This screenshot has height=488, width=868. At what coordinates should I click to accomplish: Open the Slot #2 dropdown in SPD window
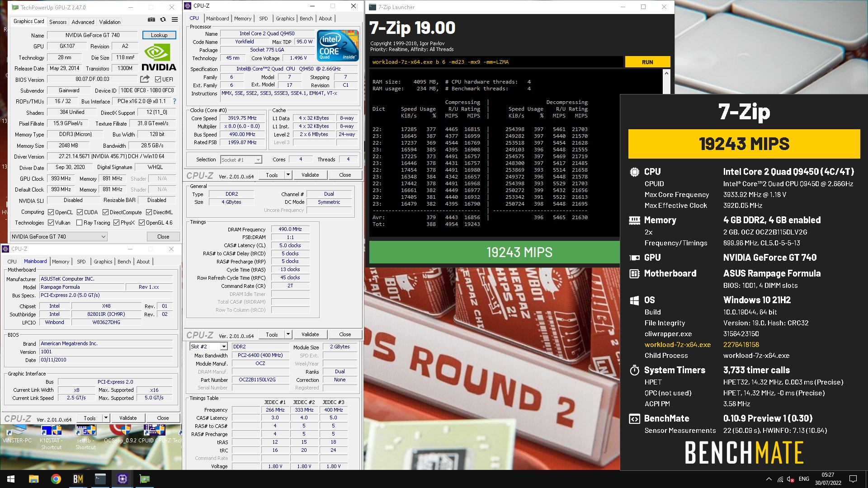pyautogui.click(x=208, y=347)
